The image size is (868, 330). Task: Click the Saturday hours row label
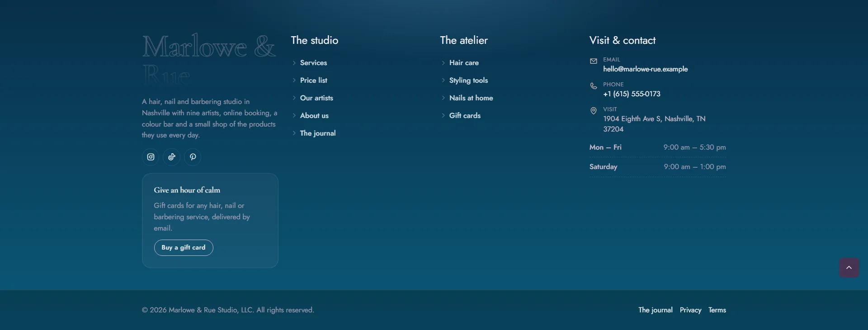tap(603, 167)
